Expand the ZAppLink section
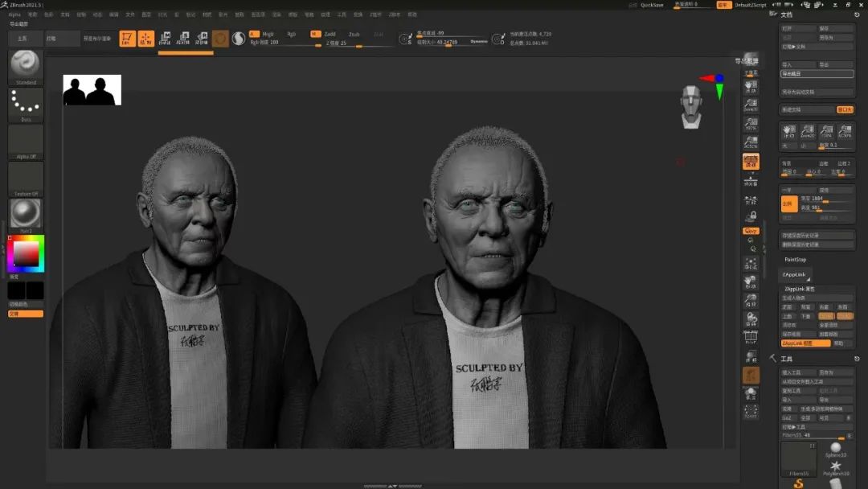868x489 pixels. tap(796, 274)
